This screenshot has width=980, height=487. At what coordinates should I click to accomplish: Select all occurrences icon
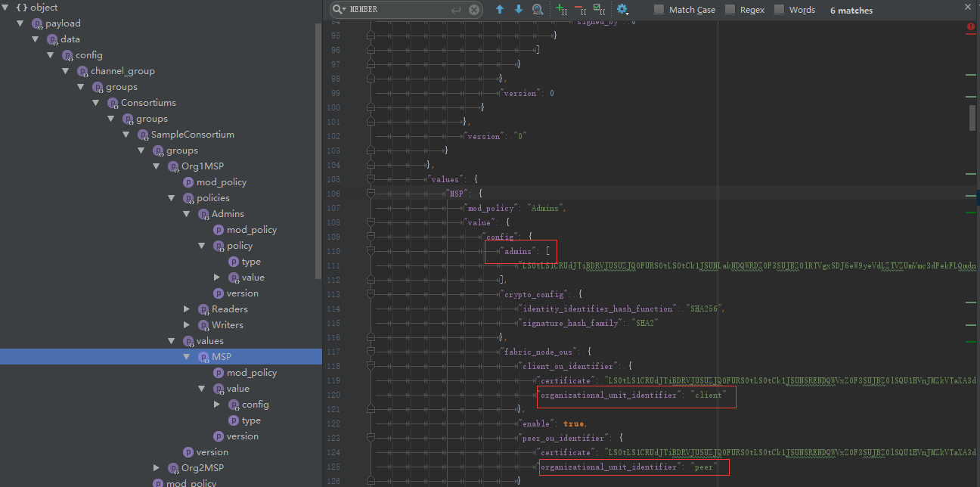(x=599, y=9)
